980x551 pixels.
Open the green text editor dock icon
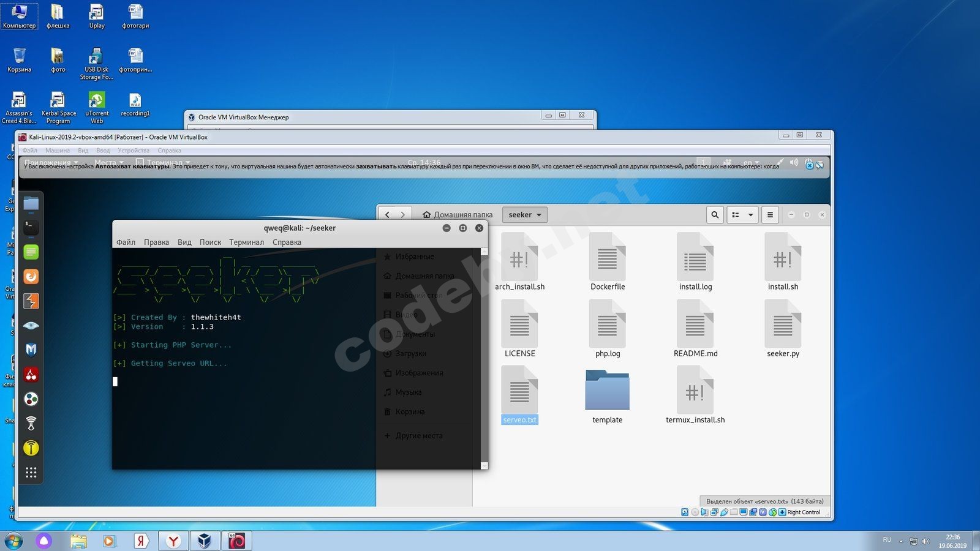coord(31,252)
